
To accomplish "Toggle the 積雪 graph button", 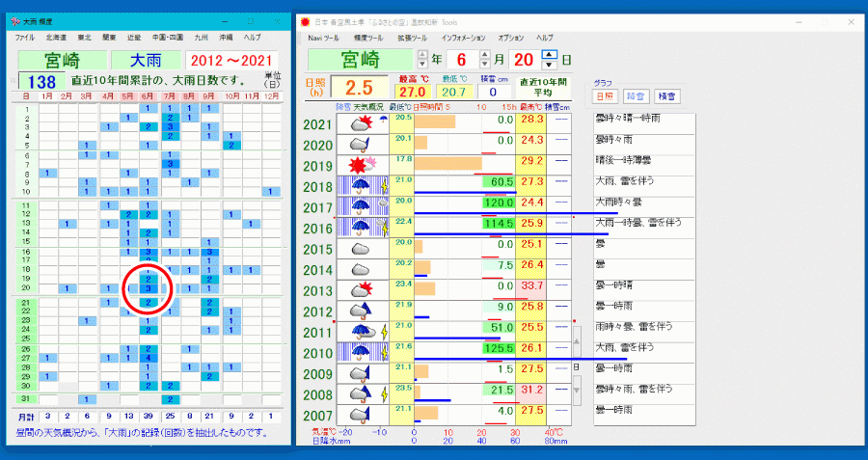I will (x=666, y=95).
